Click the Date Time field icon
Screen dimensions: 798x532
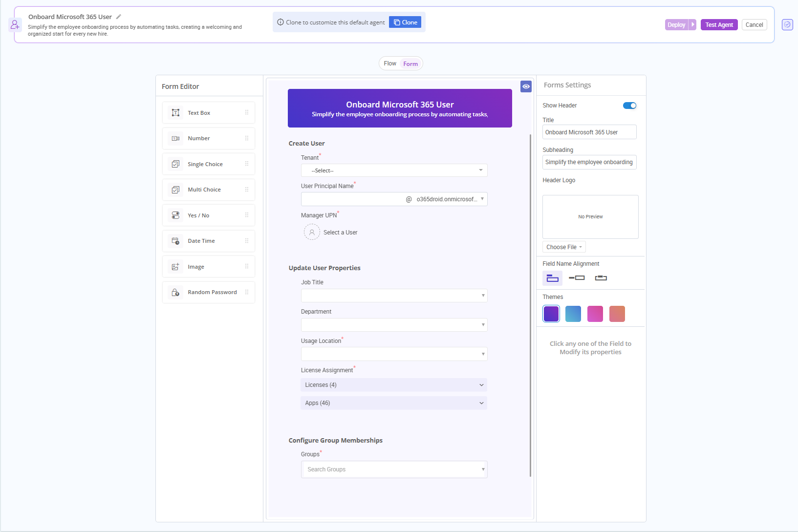tap(175, 241)
